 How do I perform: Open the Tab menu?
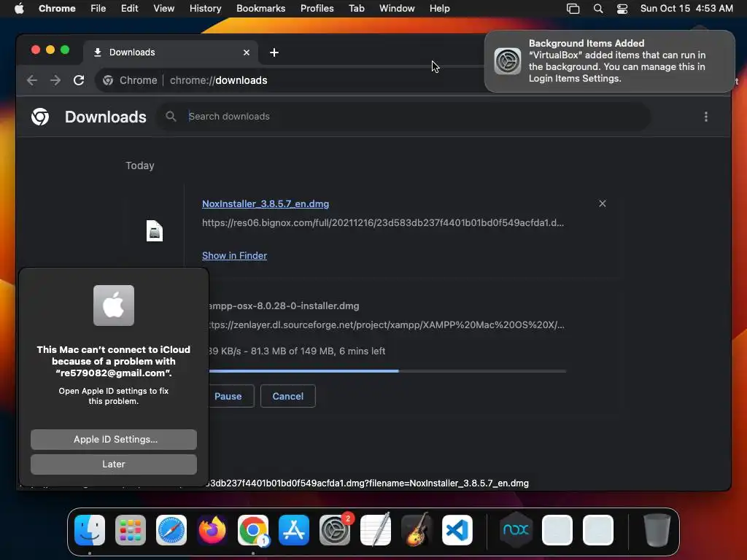(356, 8)
